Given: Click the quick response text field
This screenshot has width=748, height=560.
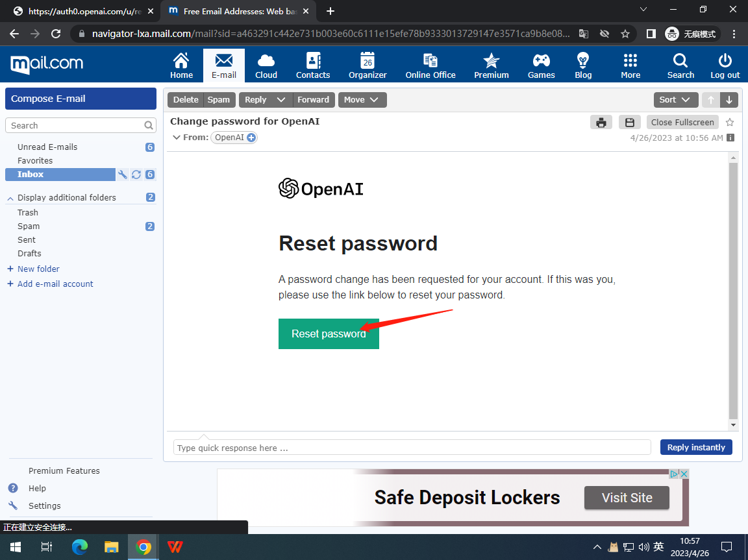Looking at the screenshot, I should (x=412, y=448).
